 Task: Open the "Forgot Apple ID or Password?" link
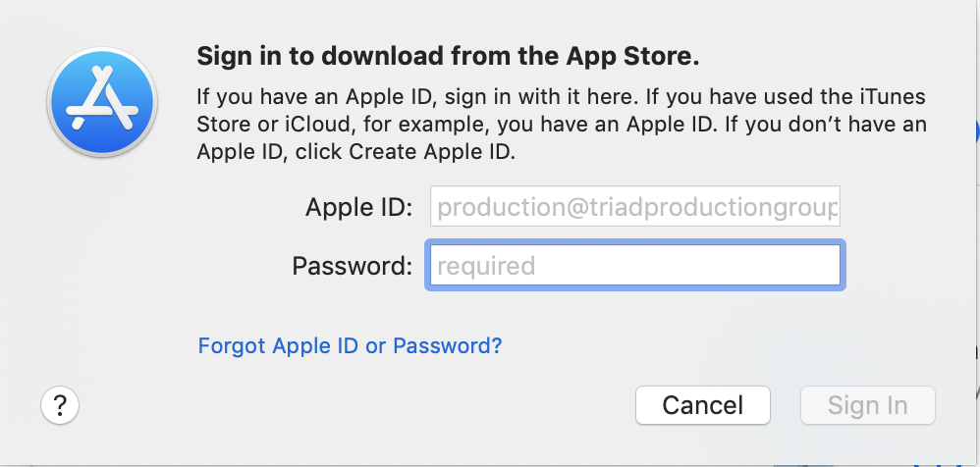(350, 345)
